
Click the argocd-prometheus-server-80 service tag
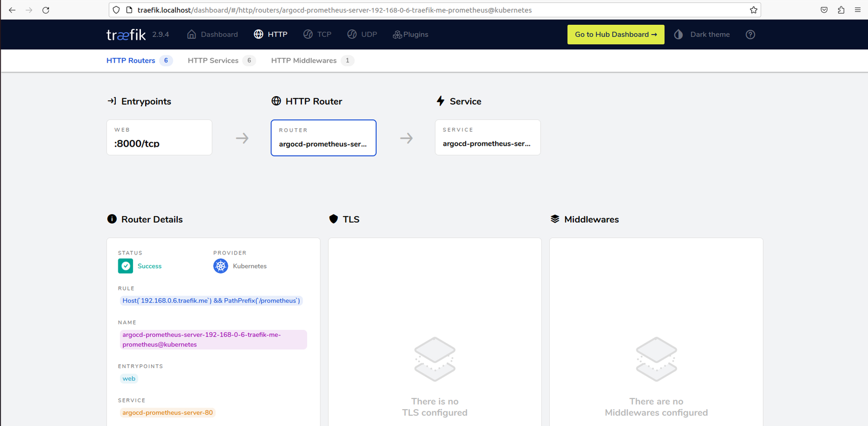(x=168, y=413)
